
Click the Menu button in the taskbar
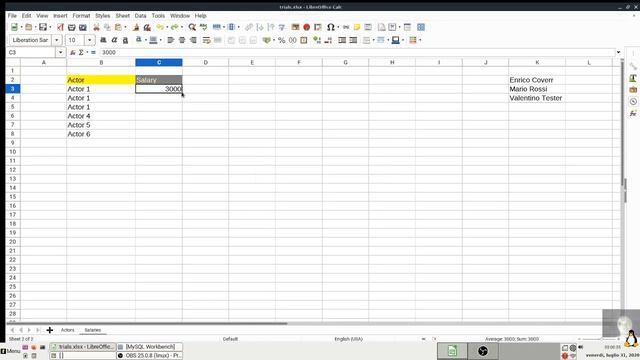(10, 351)
